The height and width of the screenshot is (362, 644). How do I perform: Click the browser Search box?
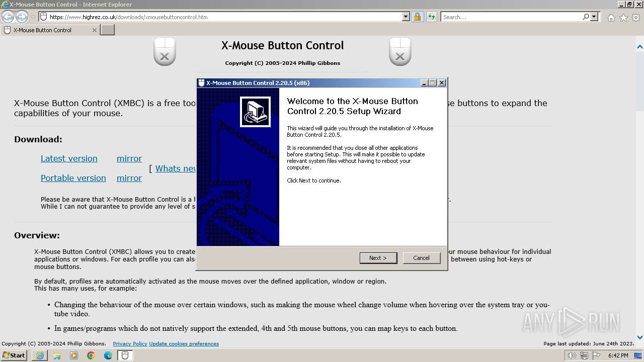pyautogui.click(x=511, y=17)
